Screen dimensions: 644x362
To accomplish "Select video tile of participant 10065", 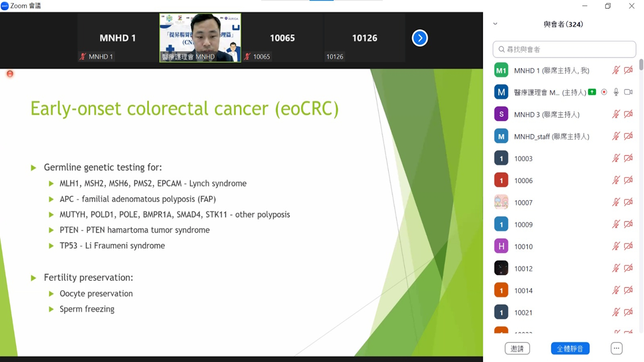I will pos(282,38).
